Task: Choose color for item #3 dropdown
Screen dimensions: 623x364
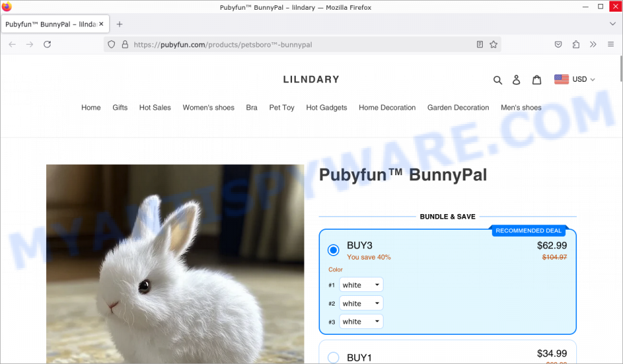Action: point(361,321)
